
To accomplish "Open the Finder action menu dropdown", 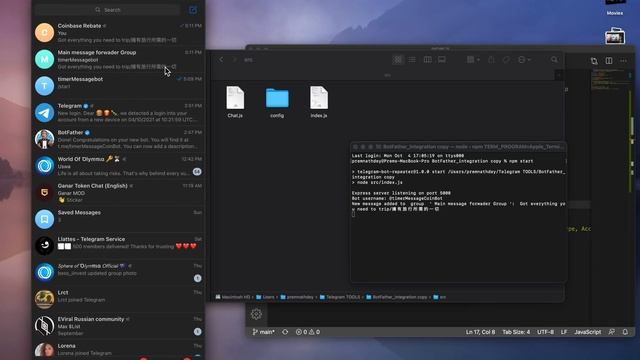I will click(x=524, y=60).
